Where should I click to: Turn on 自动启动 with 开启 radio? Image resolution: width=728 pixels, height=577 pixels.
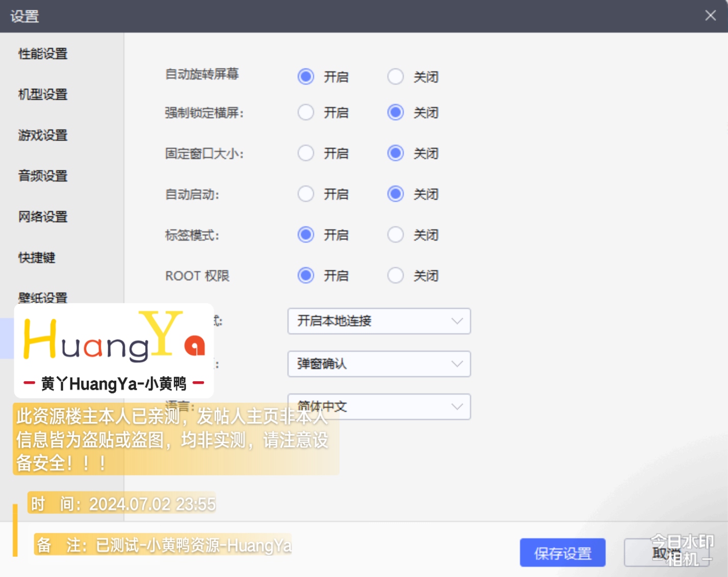click(306, 194)
